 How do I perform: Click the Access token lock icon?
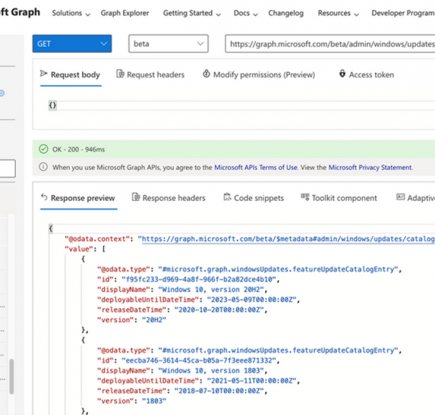pos(342,73)
